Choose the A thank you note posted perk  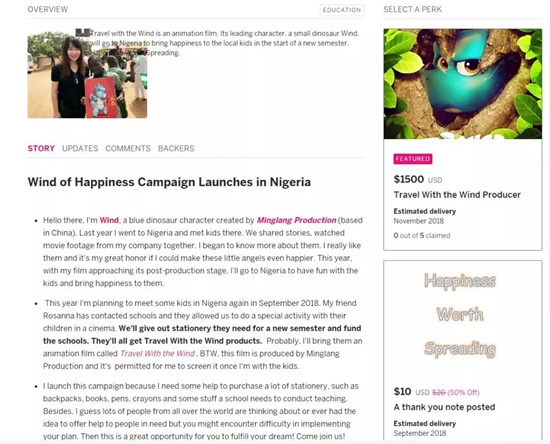point(444,407)
